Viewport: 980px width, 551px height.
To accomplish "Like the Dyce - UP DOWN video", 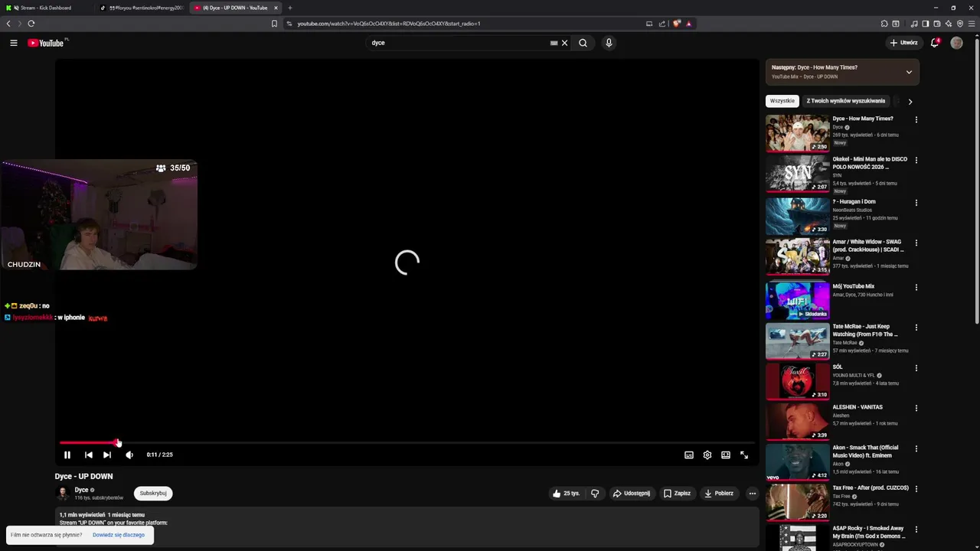I will point(566,494).
